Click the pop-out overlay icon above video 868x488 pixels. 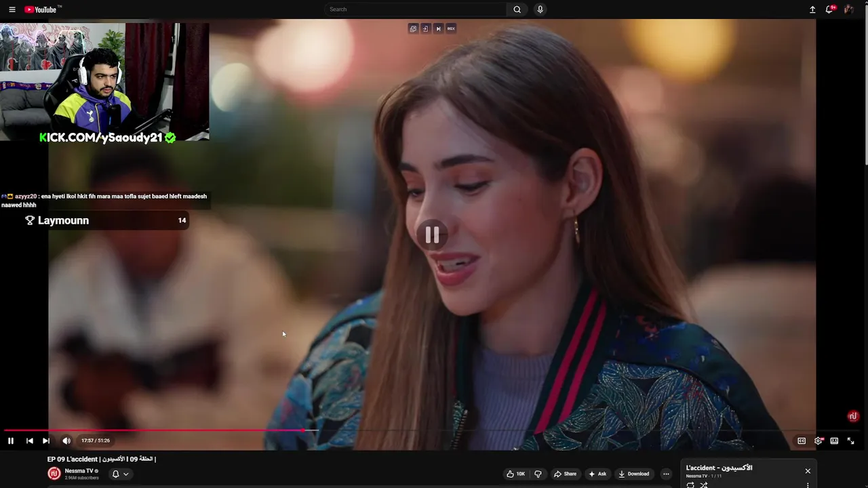point(413,28)
